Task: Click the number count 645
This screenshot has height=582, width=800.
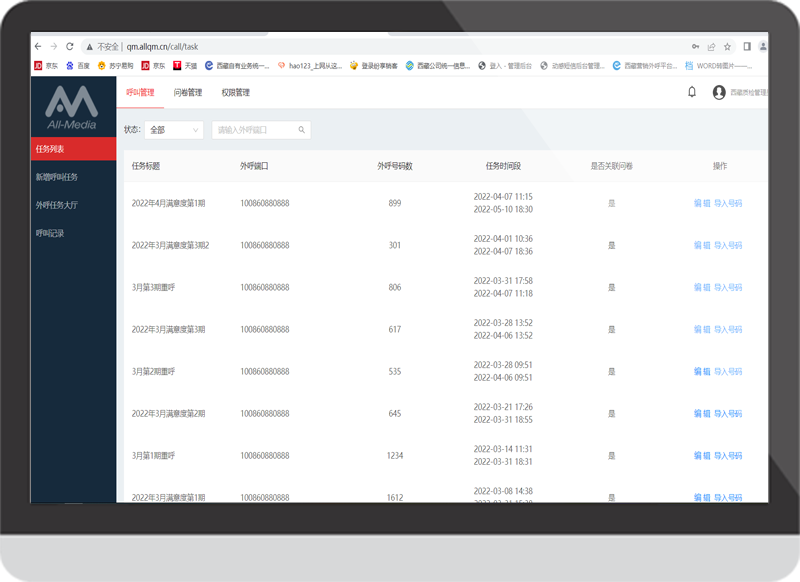Action: (x=395, y=414)
